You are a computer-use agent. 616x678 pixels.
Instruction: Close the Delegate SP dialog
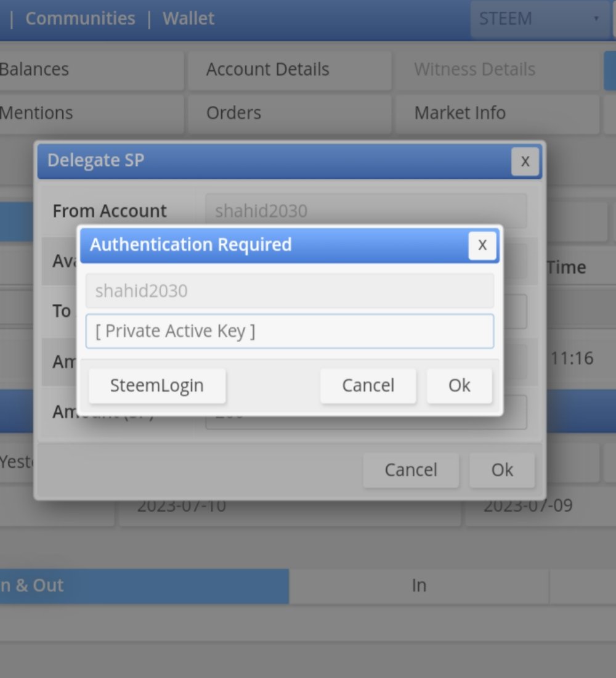coord(525,161)
